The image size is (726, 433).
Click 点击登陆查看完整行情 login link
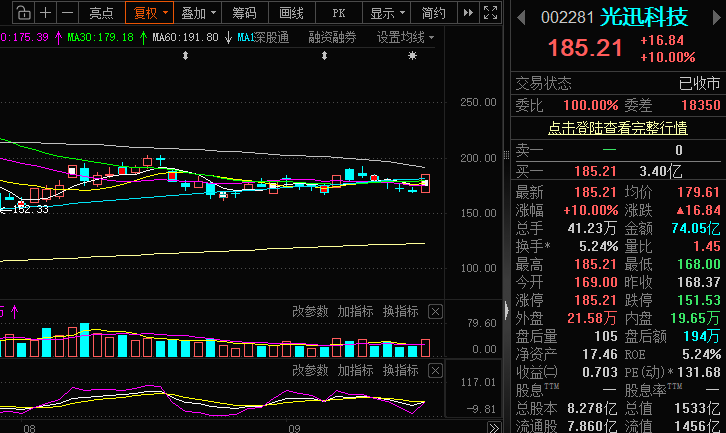tap(618, 128)
